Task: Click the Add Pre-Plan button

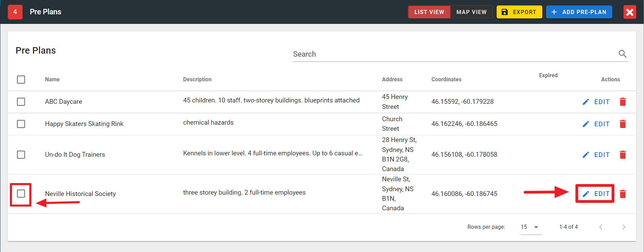Action: [579, 12]
